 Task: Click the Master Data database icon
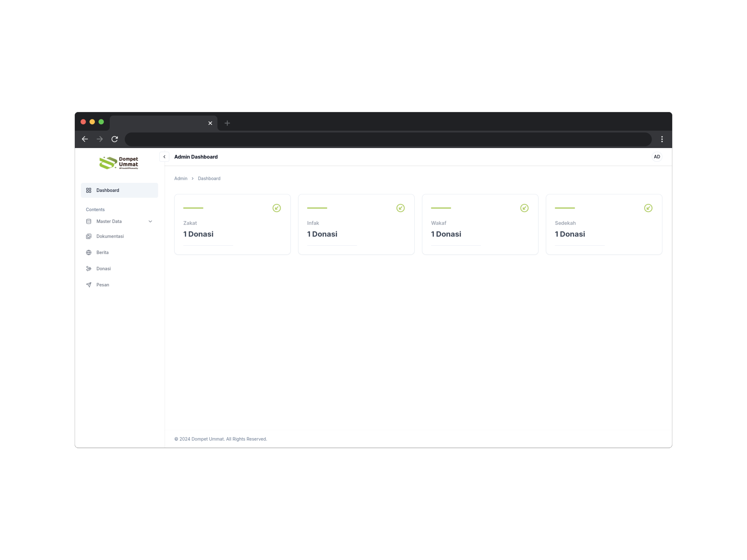(x=89, y=221)
